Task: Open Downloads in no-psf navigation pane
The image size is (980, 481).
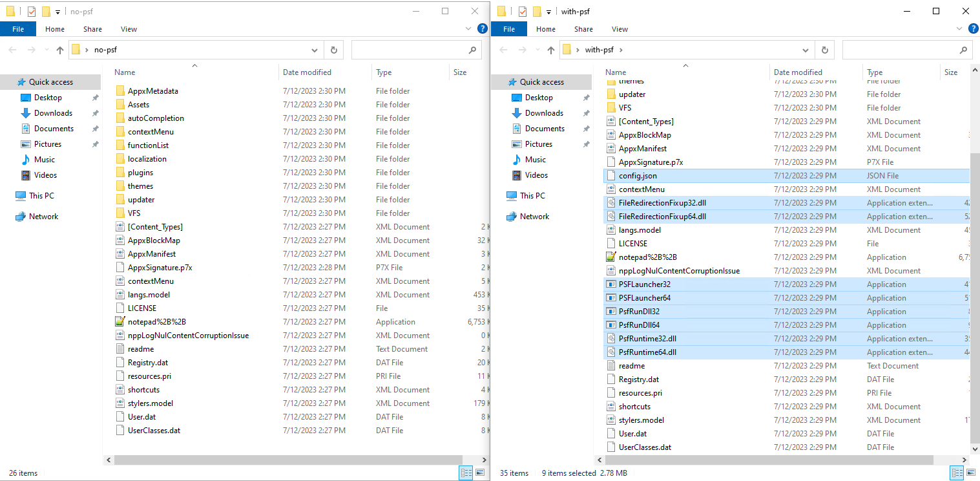Action: point(53,113)
